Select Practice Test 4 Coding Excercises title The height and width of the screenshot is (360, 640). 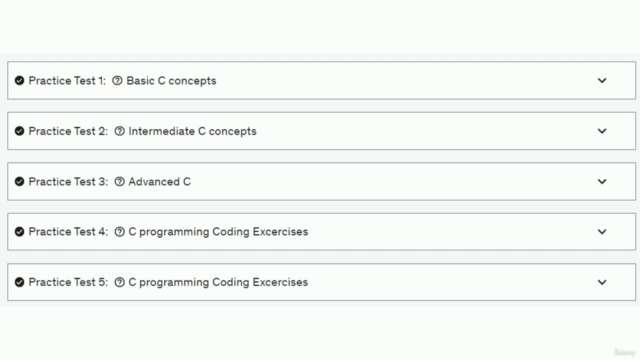pos(218,232)
